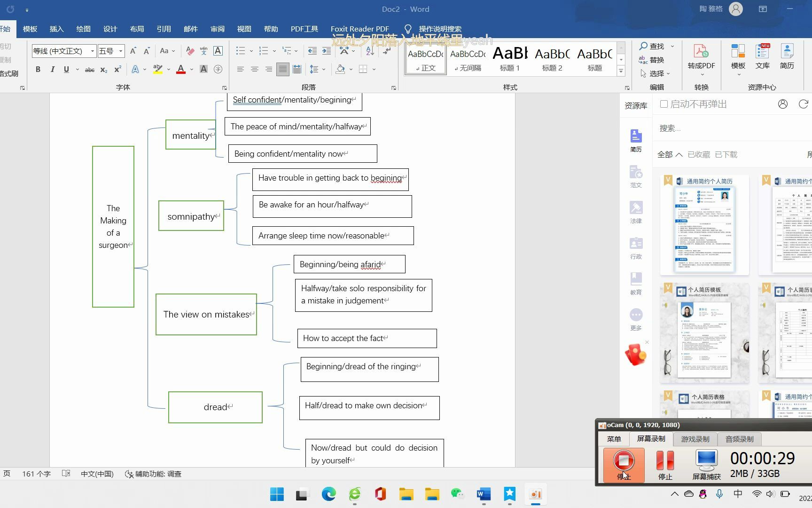
Task: Align text left
Action: 240,69
